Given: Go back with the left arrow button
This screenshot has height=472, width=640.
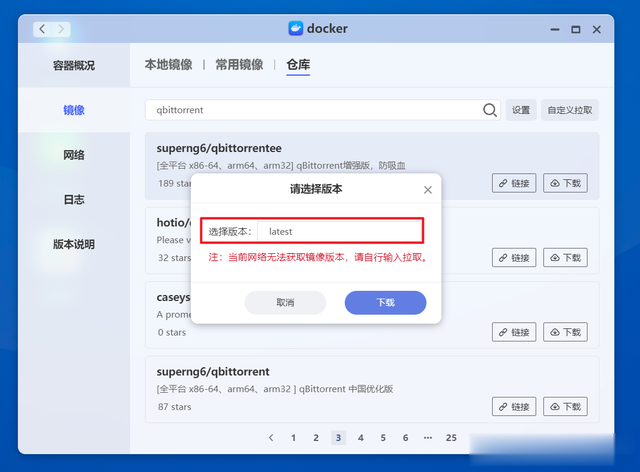Looking at the screenshot, I should point(42,29).
